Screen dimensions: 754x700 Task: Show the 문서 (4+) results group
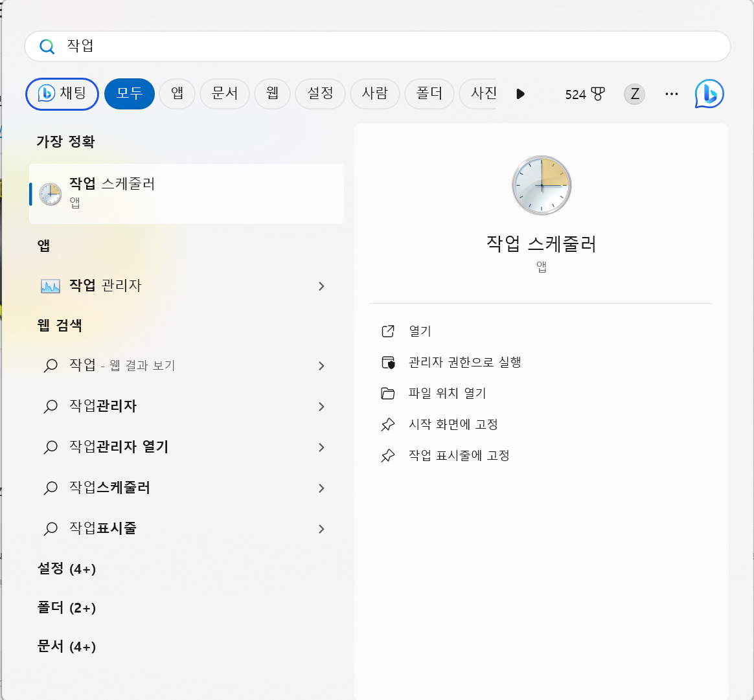67,646
